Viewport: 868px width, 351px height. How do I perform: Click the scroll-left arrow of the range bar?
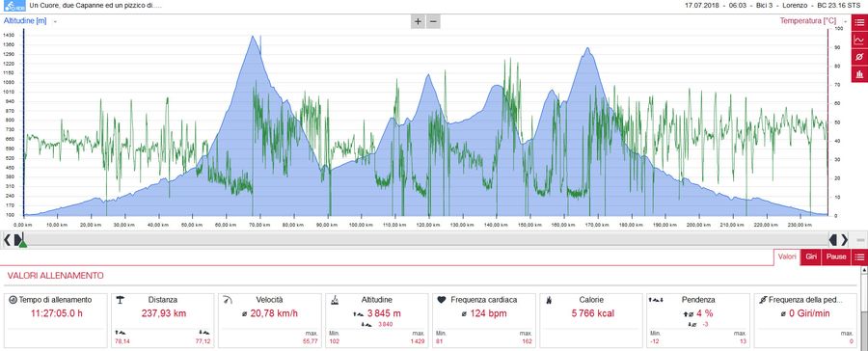click(7, 240)
